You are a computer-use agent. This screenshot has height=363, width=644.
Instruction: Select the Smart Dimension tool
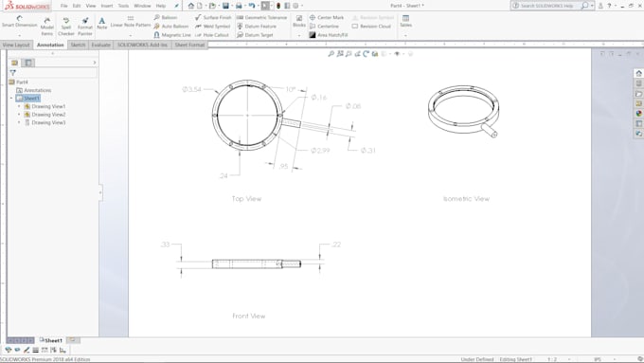point(19,22)
